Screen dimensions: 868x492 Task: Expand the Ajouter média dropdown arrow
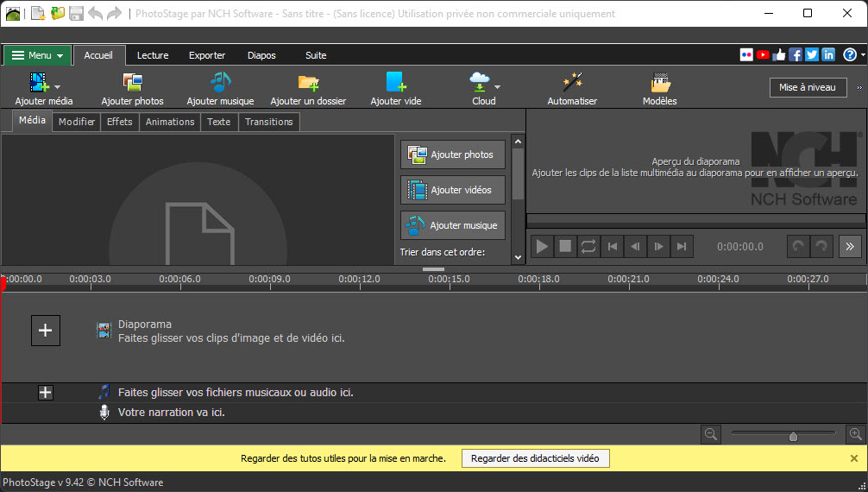pos(58,87)
